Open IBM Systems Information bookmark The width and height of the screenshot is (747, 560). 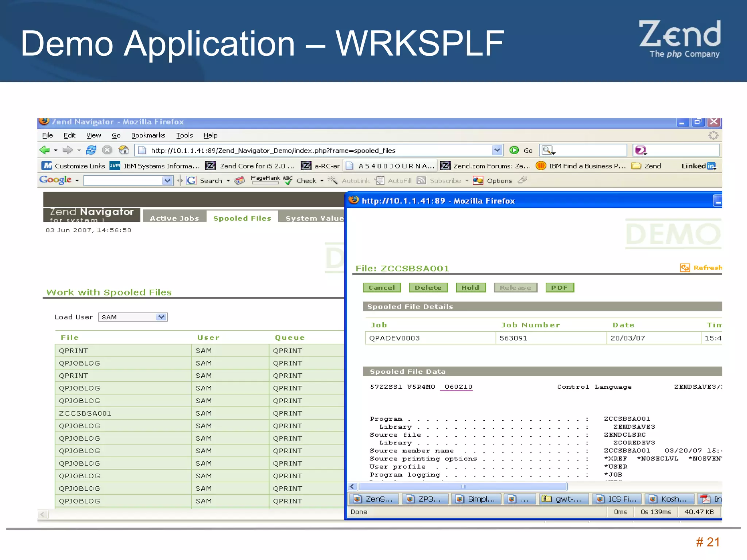(x=155, y=166)
